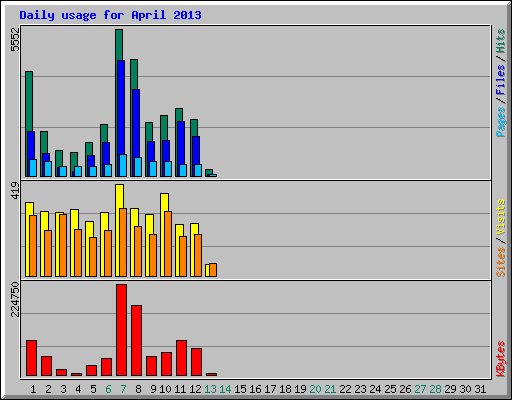Click the orange Sites bar for day 7
The image size is (512, 400).
(123, 243)
